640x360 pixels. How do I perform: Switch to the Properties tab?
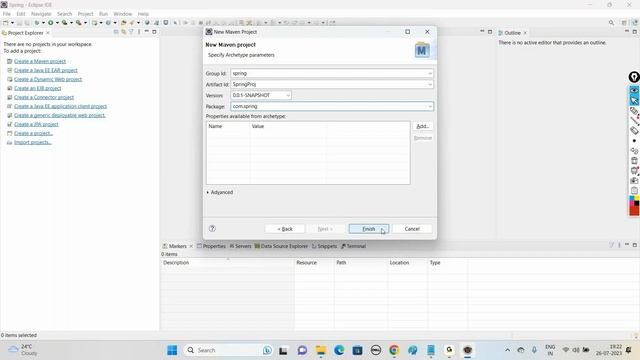211,246
